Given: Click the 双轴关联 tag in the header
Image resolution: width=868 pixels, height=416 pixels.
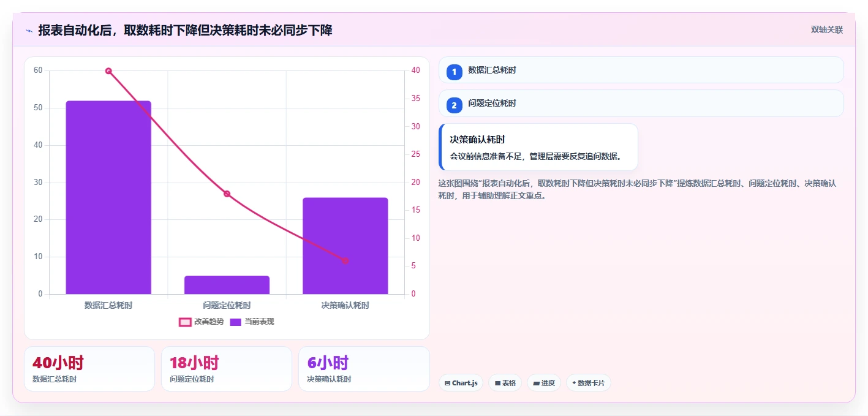Looking at the screenshot, I should pos(827,30).
